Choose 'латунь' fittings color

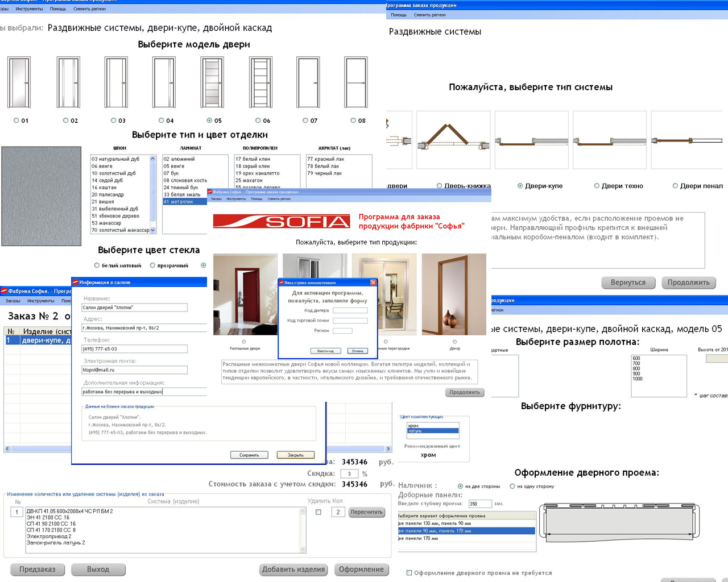click(x=433, y=431)
